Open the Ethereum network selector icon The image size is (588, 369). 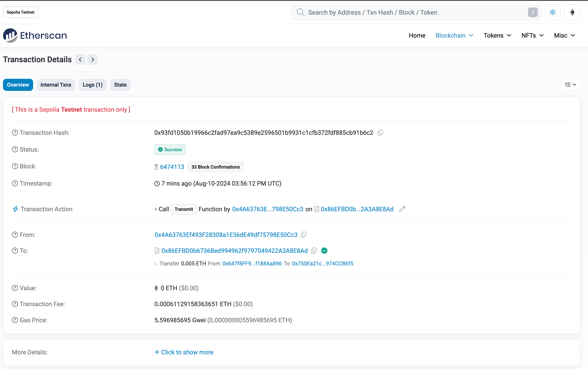pos(572,12)
